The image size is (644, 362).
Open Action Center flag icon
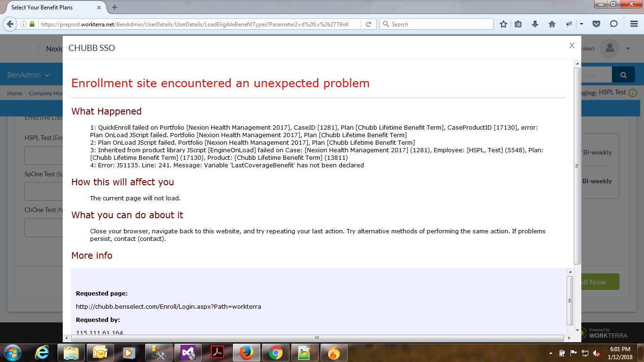[x=574, y=353]
